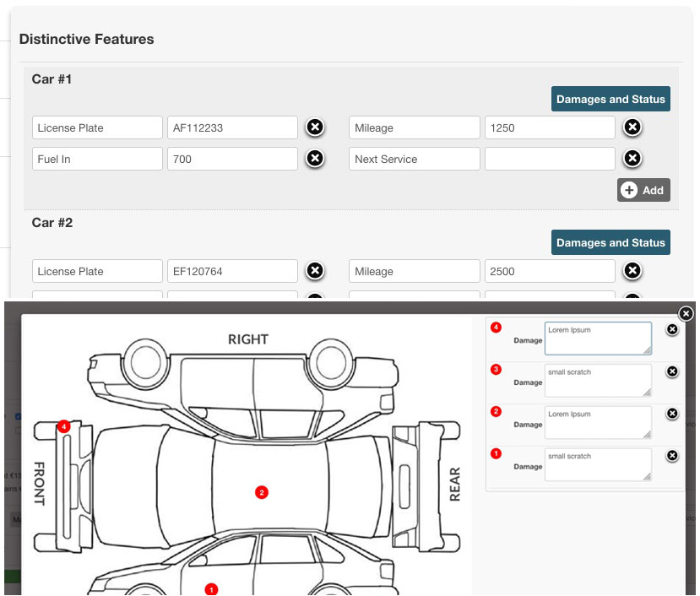This screenshot has width=700, height=596.
Task: Click damage marker 1 on side door
Action: [x=212, y=589]
